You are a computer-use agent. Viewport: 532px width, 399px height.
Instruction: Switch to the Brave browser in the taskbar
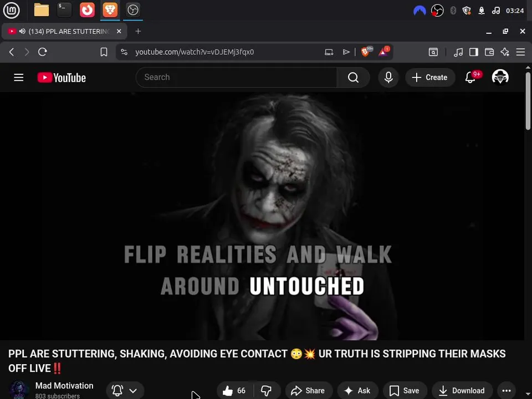(110, 10)
